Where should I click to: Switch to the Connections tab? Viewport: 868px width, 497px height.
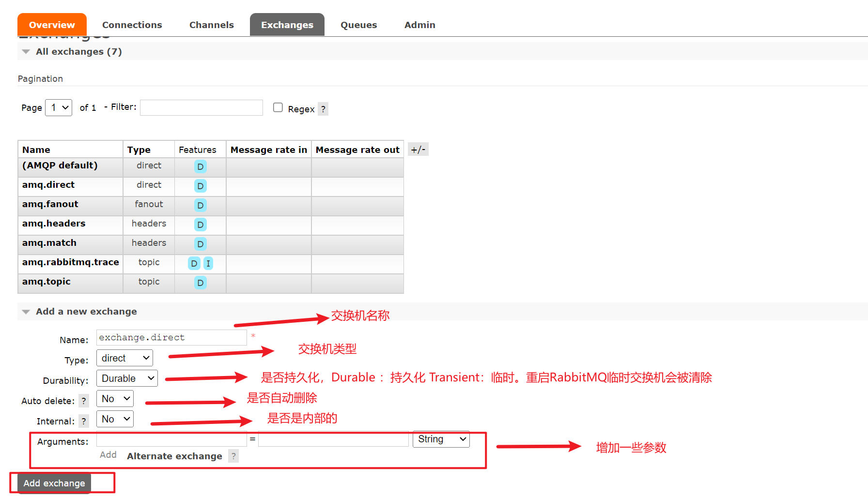(x=132, y=25)
